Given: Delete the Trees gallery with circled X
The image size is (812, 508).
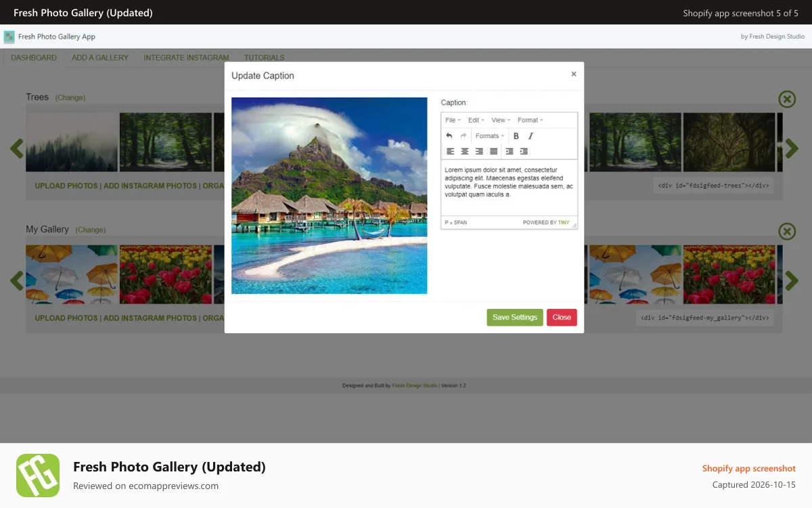Looking at the screenshot, I should point(787,100).
